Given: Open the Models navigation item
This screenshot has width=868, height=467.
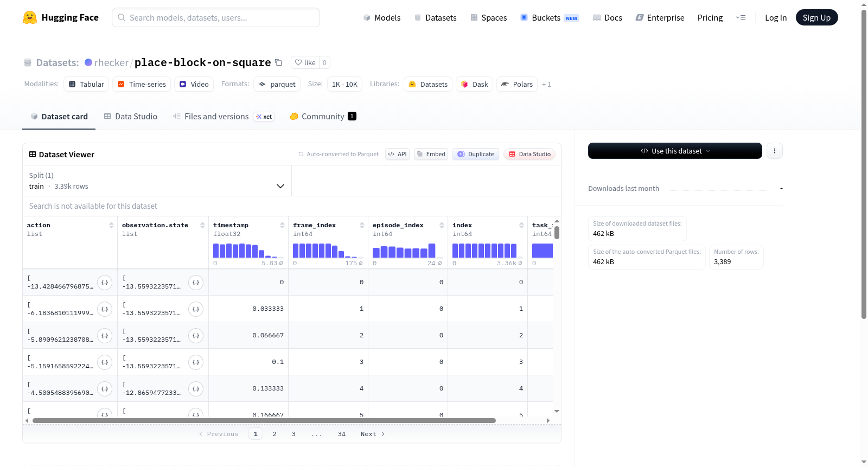Looking at the screenshot, I should tap(382, 17).
